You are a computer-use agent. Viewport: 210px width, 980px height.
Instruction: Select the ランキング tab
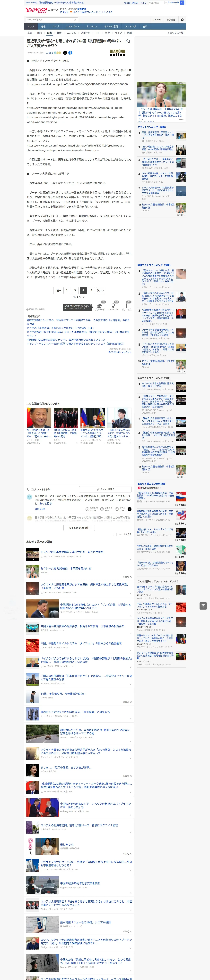click(x=130, y=27)
